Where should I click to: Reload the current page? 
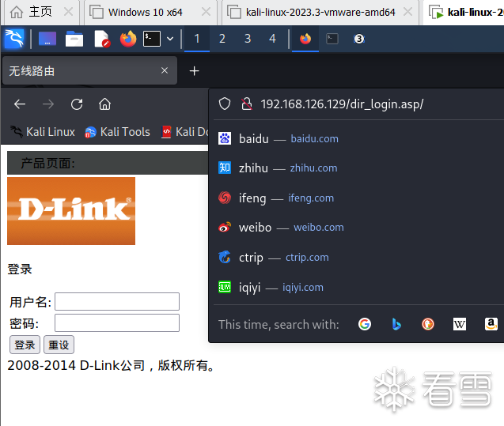click(x=77, y=104)
